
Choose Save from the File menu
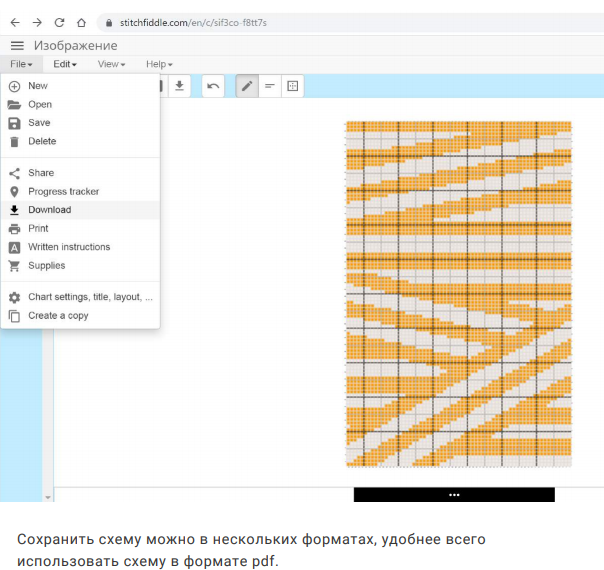[80, 123]
